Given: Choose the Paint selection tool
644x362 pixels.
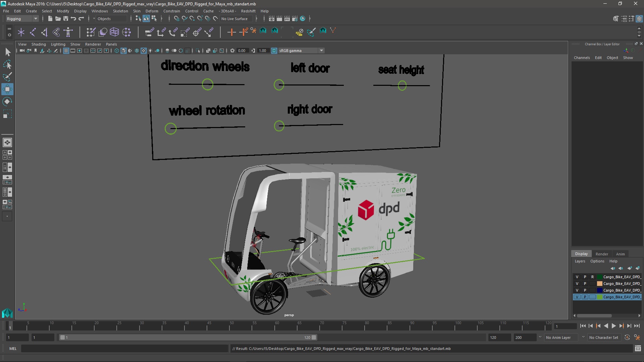Looking at the screenshot, I should 7,77.
